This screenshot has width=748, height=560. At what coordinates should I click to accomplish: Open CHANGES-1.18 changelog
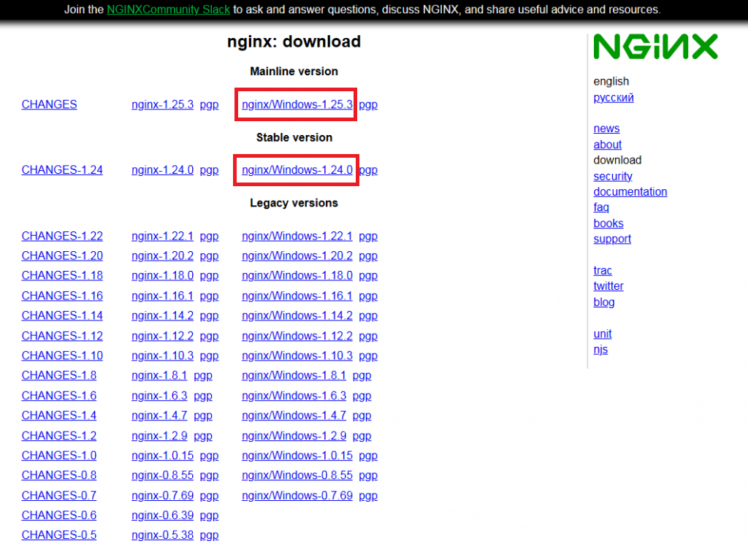coord(62,276)
